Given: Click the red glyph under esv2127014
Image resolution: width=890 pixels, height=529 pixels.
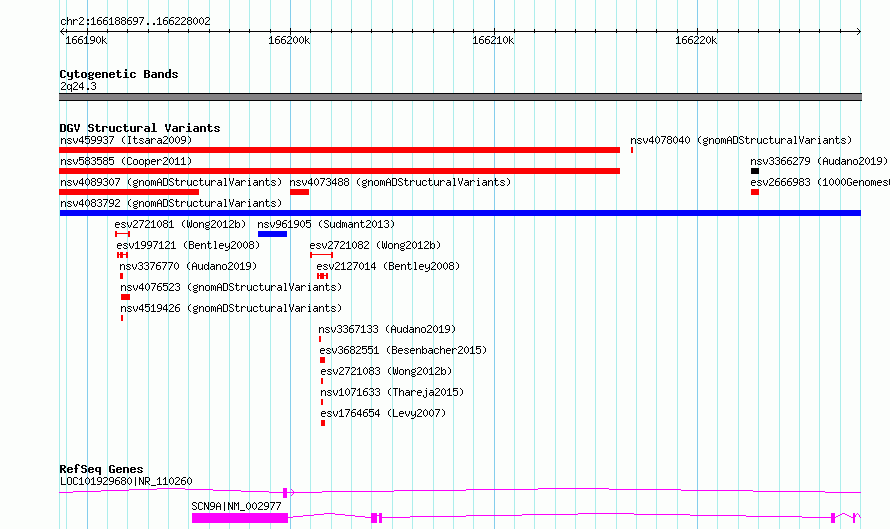Looking at the screenshot, I should [322, 276].
